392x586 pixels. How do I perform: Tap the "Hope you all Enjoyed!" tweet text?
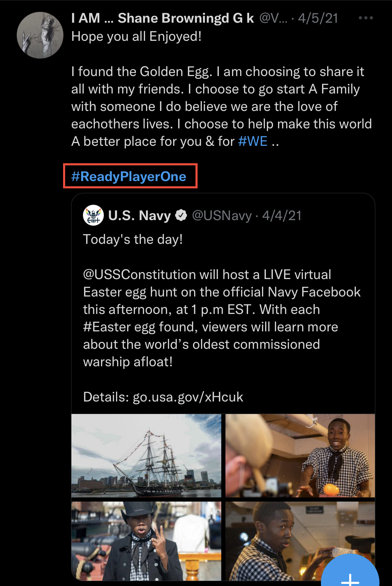[136, 37]
